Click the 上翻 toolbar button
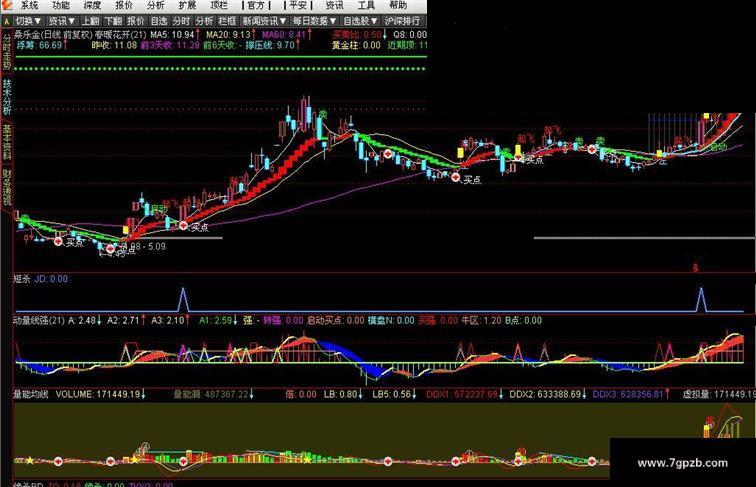The width and height of the screenshot is (756, 487). click(90, 21)
